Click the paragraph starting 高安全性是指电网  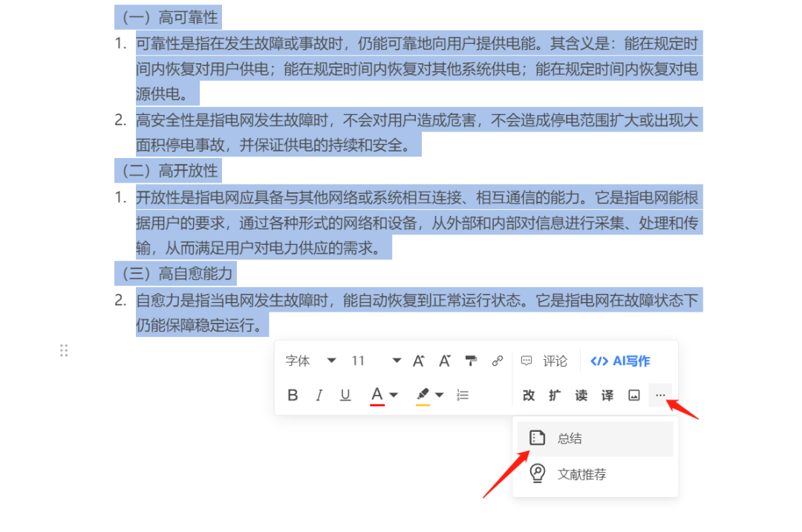click(x=420, y=132)
